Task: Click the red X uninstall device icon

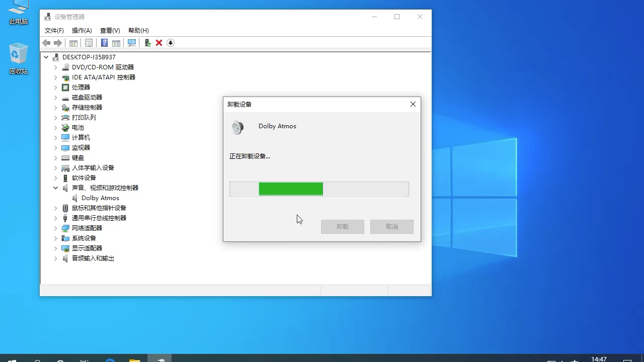Action: 159,43
